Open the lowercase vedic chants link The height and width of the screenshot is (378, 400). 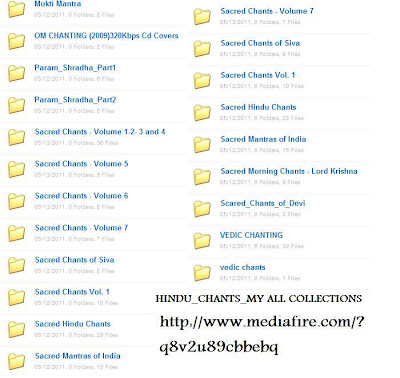click(243, 267)
